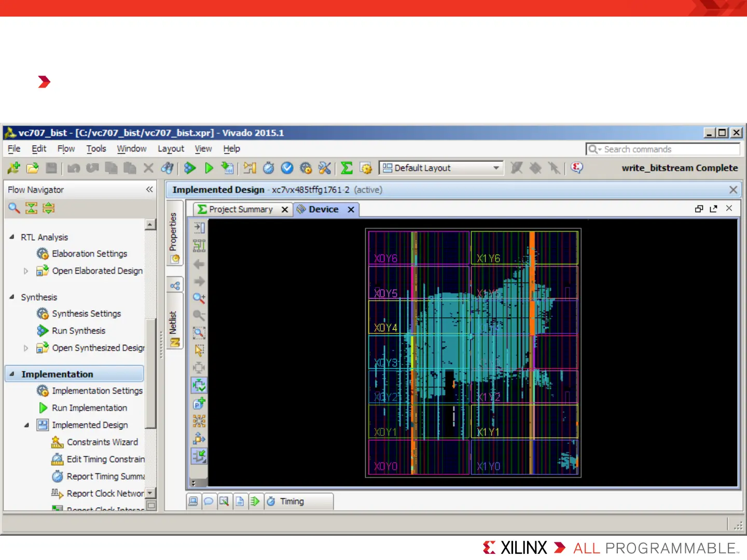This screenshot has width=747, height=560.
Task: Toggle the placement mode icon with green arrow
Action: [199, 456]
